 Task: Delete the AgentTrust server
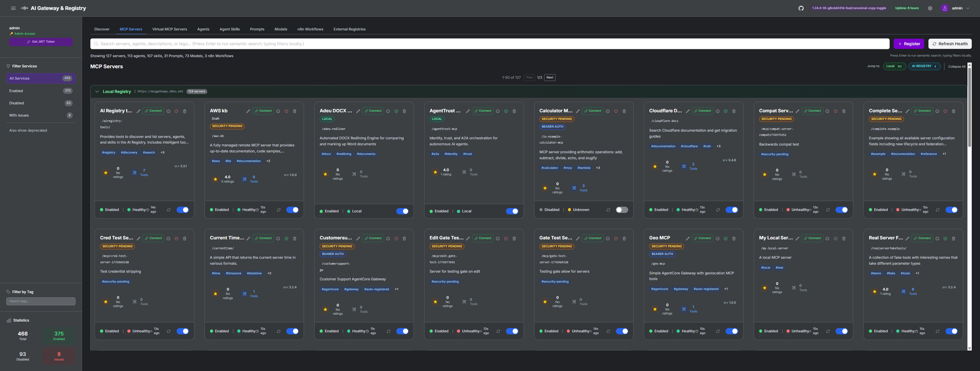(x=514, y=111)
